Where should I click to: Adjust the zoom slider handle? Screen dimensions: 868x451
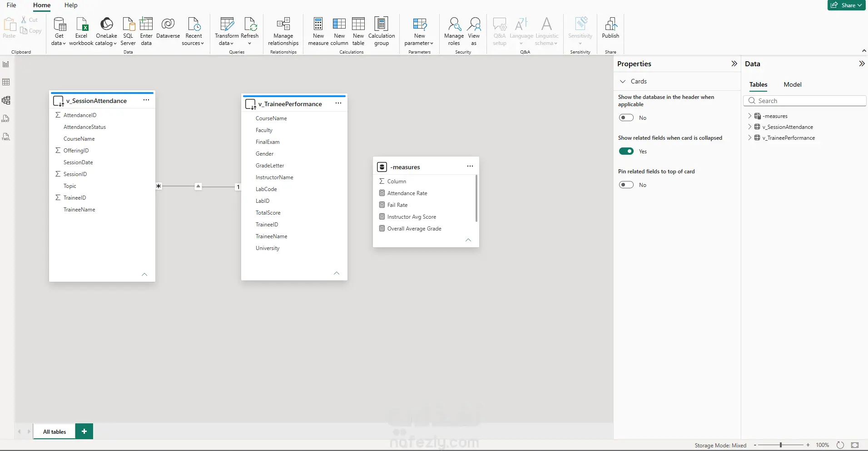click(781, 445)
